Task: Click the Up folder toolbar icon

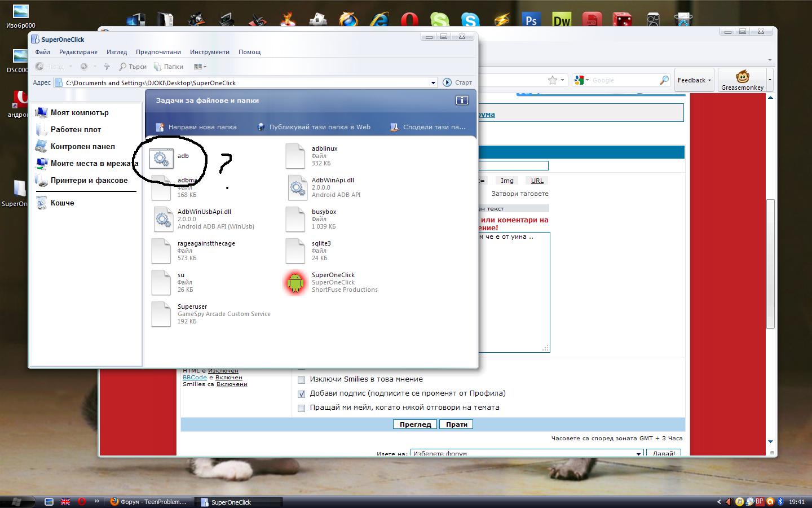Action: coord(107,67)
